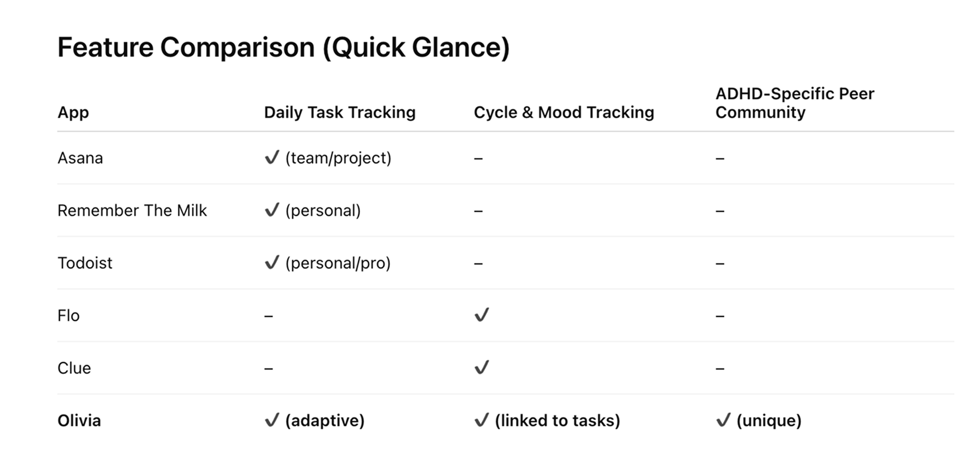Click the Feature Comparison heading

(283, 47)
